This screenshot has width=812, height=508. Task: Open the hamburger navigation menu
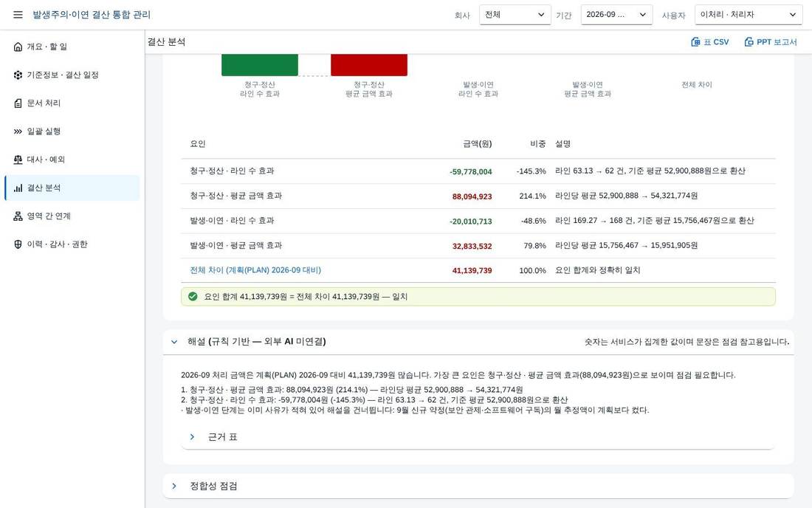18,15
